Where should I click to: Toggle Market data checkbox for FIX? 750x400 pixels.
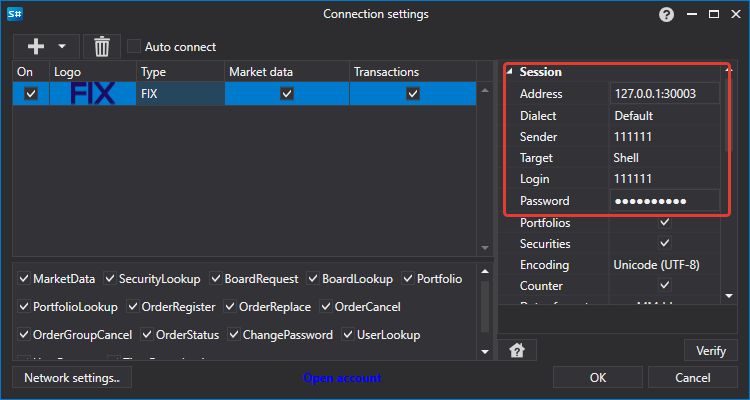287,93
